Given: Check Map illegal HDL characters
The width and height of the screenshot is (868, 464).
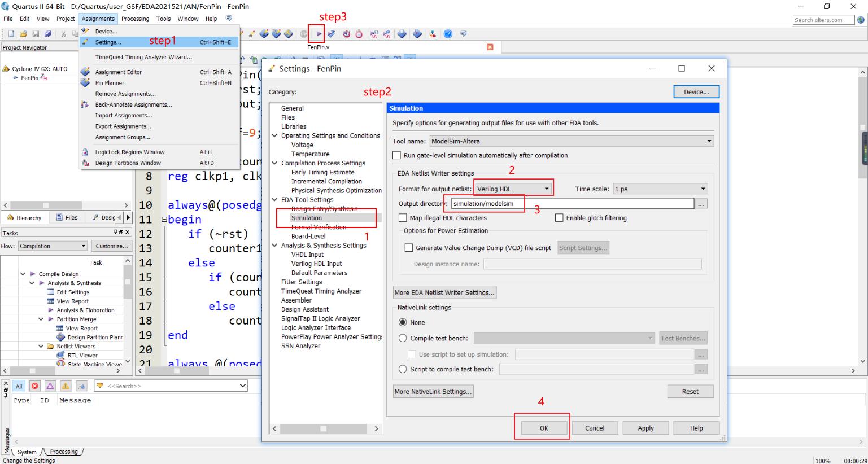Looking at the screenshot, I should (403, 218).
